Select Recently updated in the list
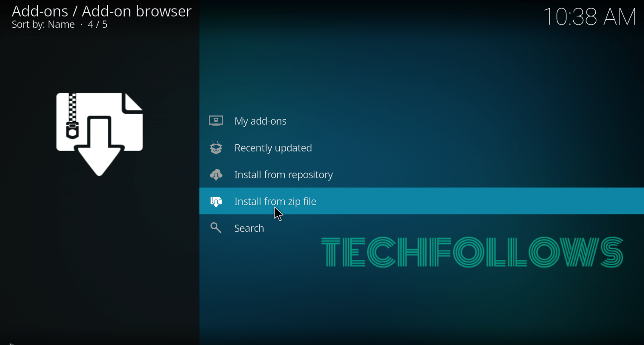 click(421, 148)
